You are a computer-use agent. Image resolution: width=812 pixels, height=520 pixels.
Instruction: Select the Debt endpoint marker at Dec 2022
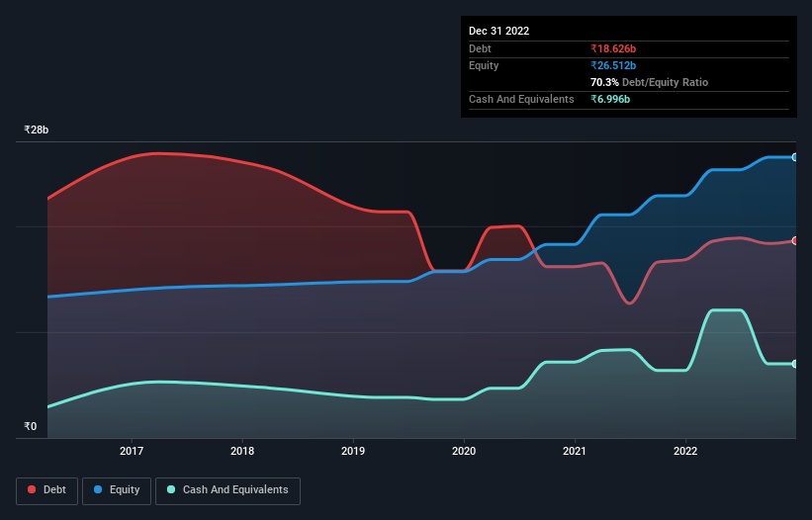[795, 241]
